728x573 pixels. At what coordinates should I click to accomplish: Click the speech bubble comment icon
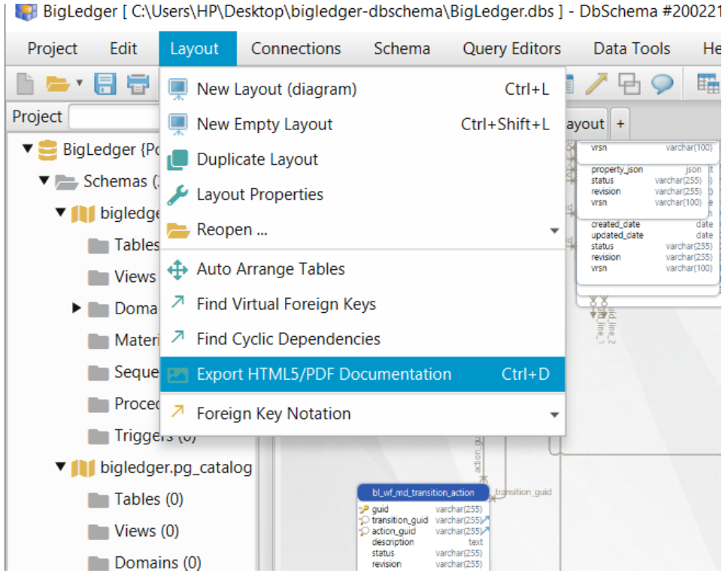point(662,84)
